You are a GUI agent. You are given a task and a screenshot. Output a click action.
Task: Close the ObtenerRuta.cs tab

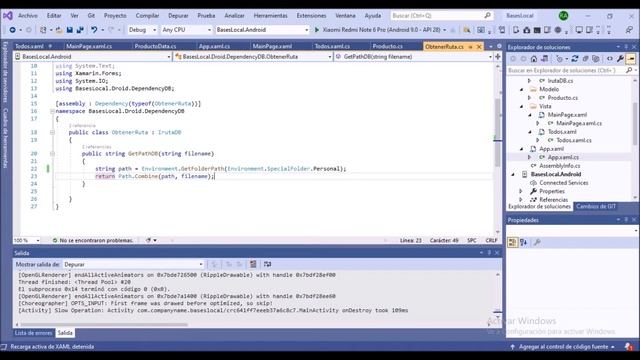[479, 47]
